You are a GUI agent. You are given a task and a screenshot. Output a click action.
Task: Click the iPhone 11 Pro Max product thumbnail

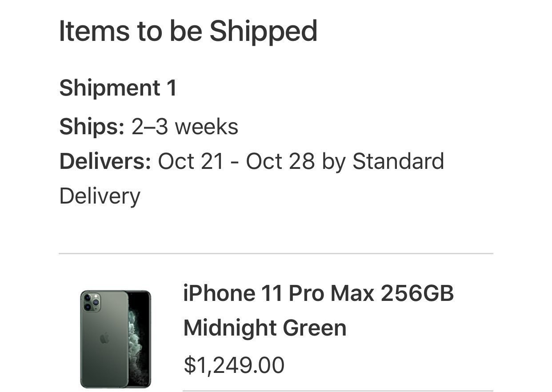116,339
